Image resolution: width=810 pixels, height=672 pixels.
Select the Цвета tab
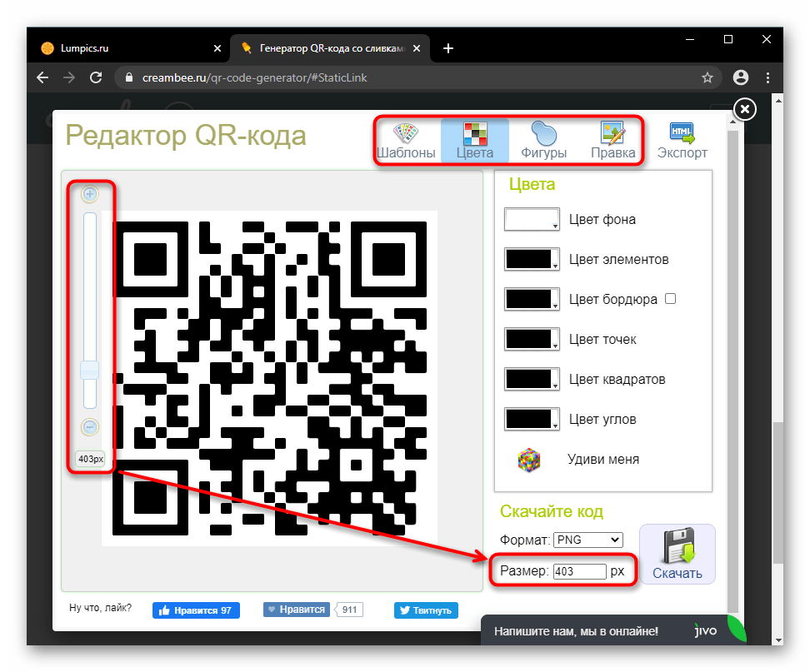click(x=474, y=141)
